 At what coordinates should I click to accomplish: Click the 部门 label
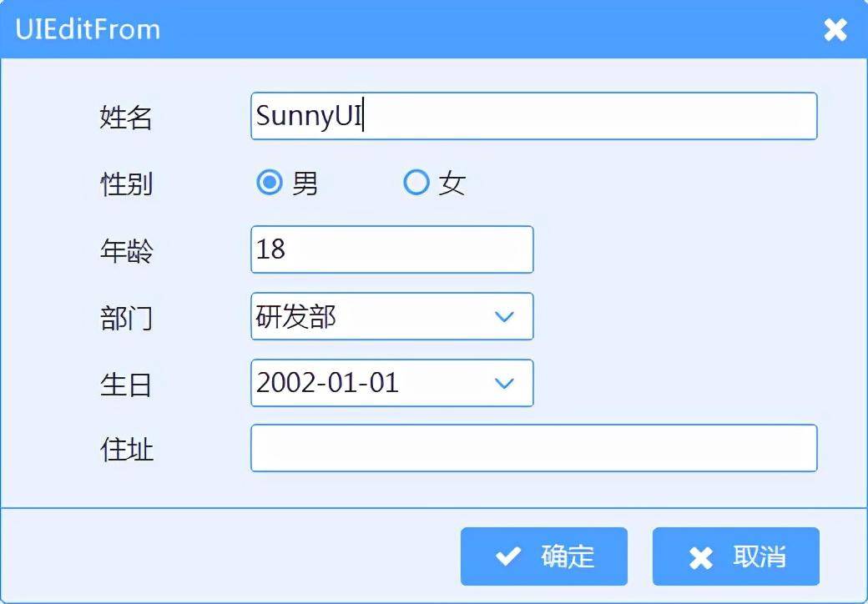tap(126, 318)
